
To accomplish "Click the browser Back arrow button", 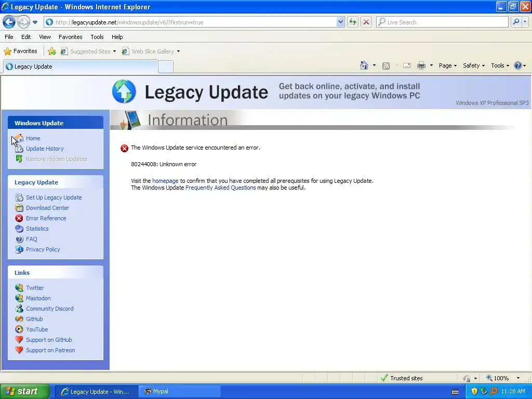I will [x=9, y=22].
